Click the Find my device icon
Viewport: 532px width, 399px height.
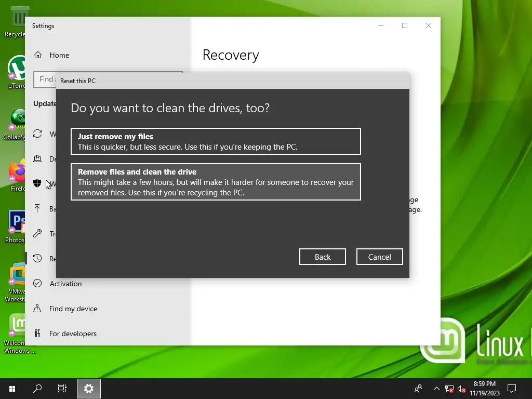point(37,308)
